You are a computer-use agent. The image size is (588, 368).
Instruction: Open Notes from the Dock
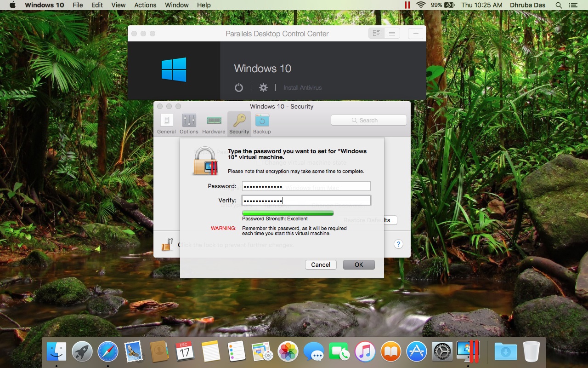211,352
